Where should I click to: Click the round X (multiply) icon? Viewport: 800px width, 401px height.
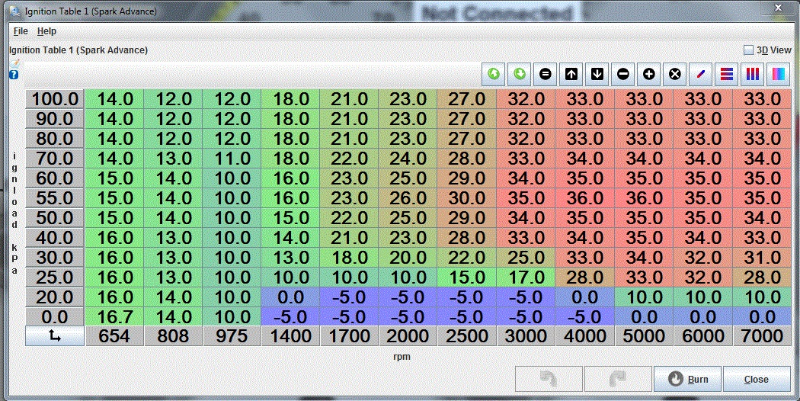tap(675, 74)
